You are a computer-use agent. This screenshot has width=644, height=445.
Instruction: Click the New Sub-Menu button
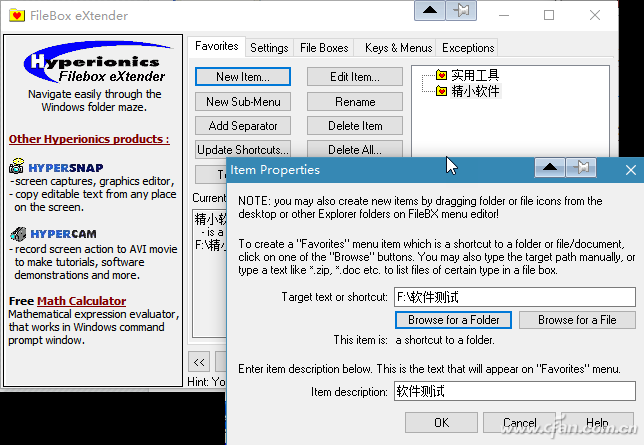click(243, 101)
